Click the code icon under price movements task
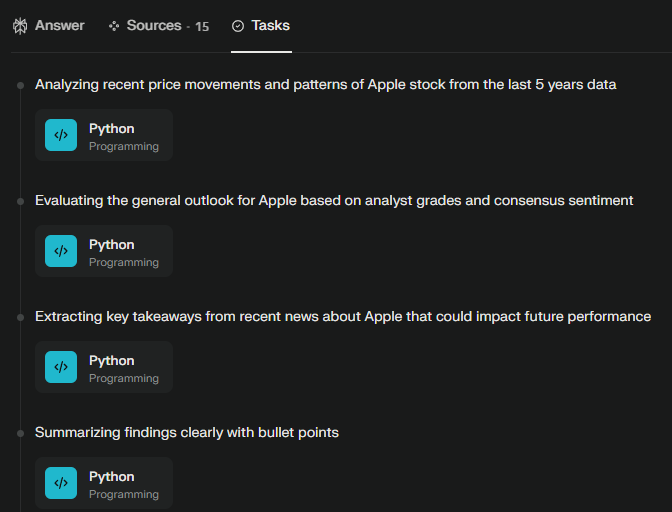Screen dimensions: 672x512 (61, 135)
